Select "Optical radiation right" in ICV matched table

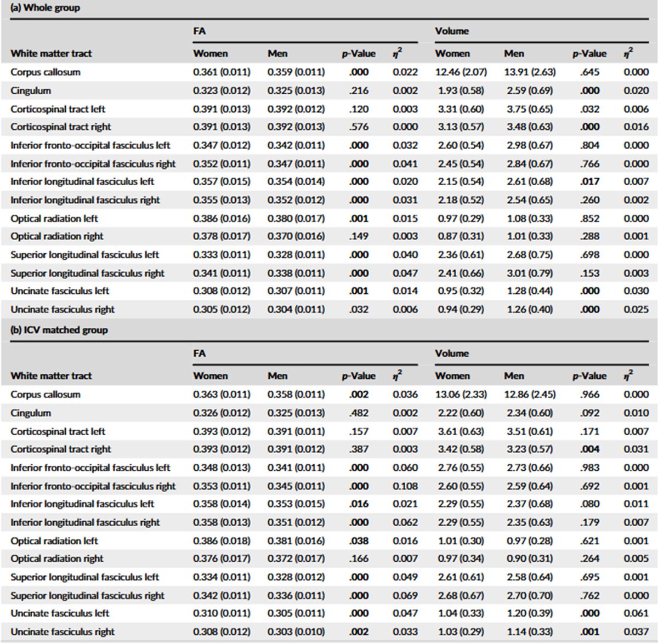56,558
